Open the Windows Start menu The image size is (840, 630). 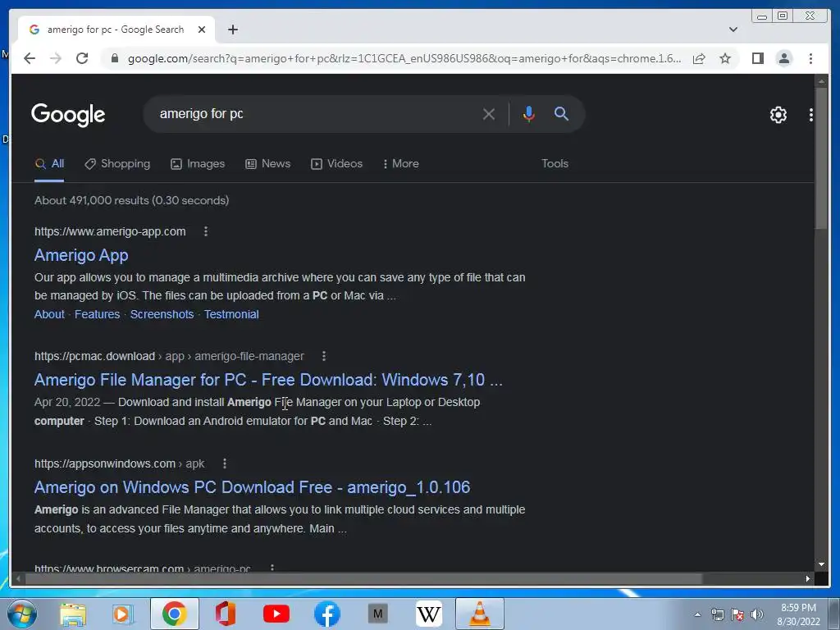(x=22, y=614)
